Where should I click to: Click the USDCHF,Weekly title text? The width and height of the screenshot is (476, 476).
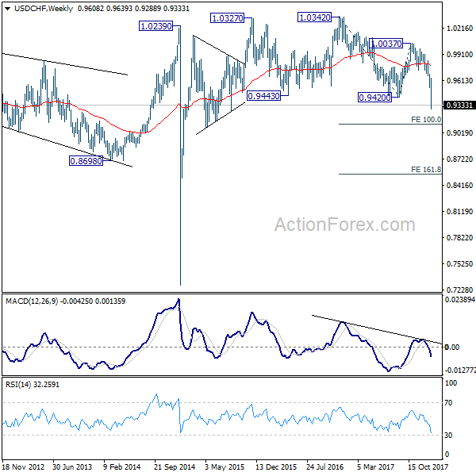pos(44,9)
